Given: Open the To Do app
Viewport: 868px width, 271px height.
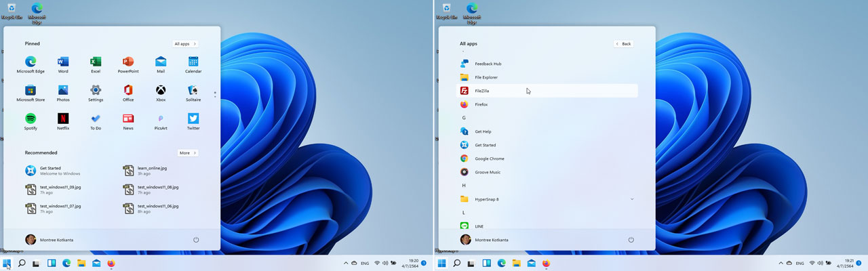Looking at the screenshot, I should coord(96,122).
